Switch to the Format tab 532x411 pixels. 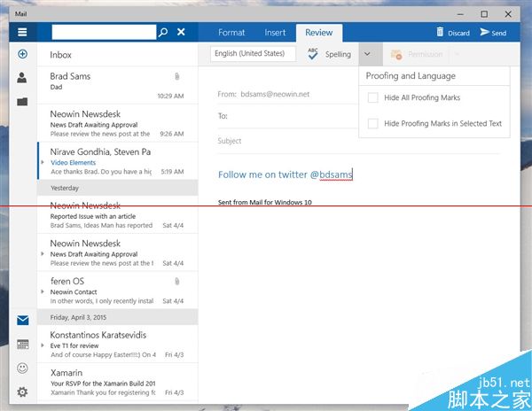point(231,33)
